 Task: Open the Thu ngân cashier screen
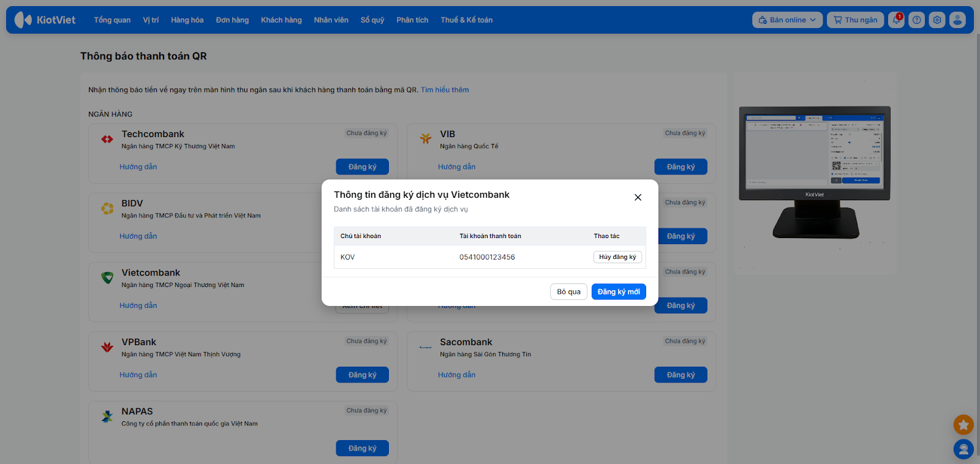click(x=855, y=20)
